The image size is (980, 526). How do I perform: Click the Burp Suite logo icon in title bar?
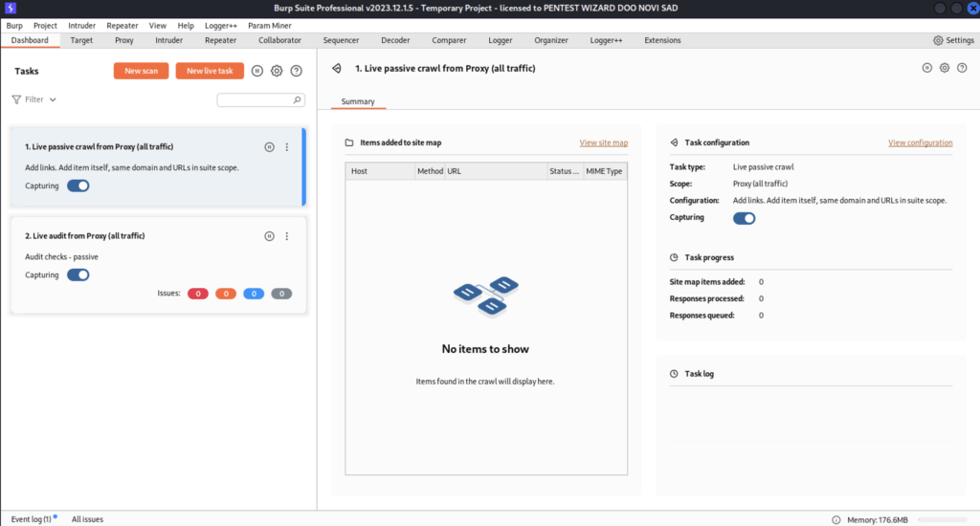(x=10, y=8)
